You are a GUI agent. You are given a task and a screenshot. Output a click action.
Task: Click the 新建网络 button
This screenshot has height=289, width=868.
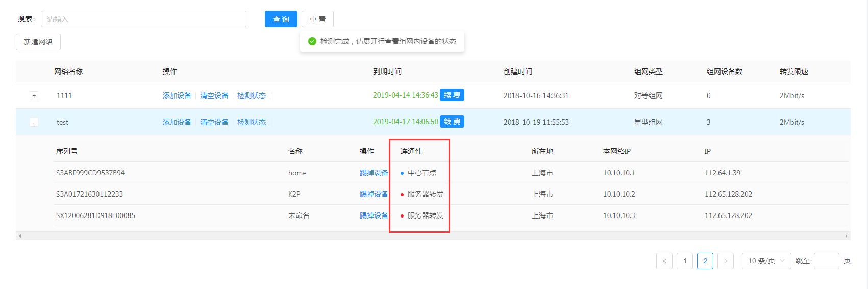point(38,42)
